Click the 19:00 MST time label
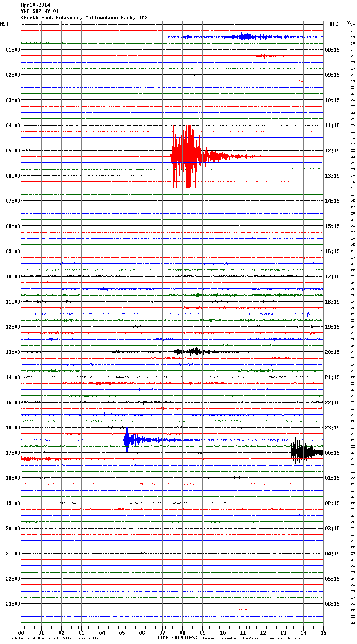The image size is (357, 644). coord(13,503)
